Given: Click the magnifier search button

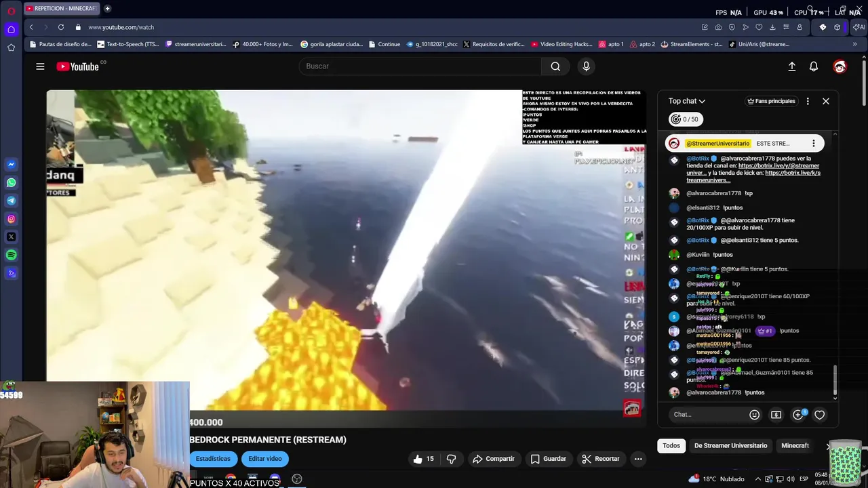Looking at the screenshot, I should 555,66.
